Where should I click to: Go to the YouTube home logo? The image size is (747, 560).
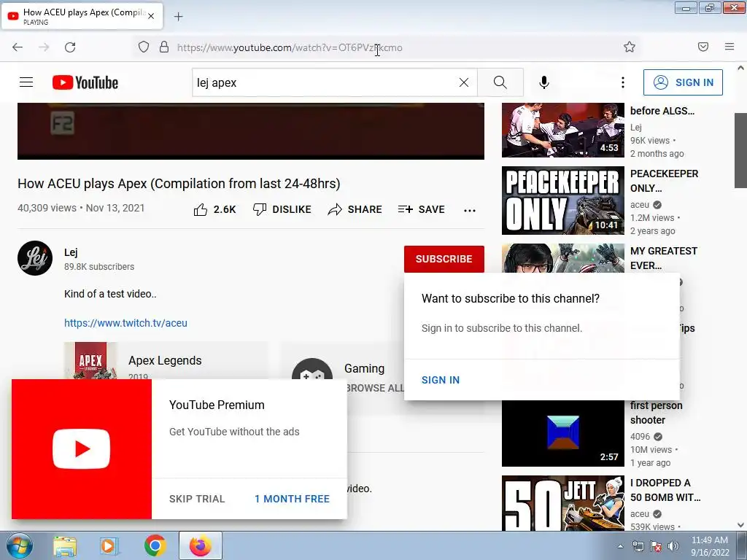85,82
